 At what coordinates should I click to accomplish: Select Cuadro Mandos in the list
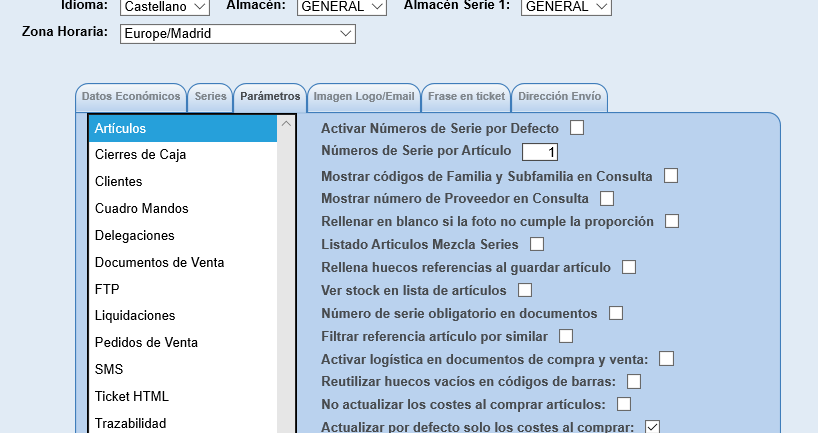[183, 209]
